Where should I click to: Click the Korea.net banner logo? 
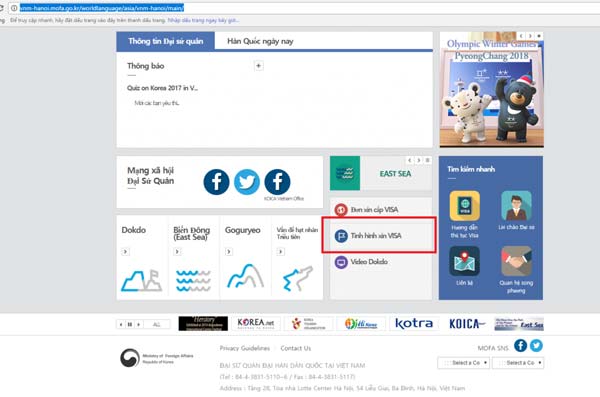pyautogui.click(x=256, y=323)
